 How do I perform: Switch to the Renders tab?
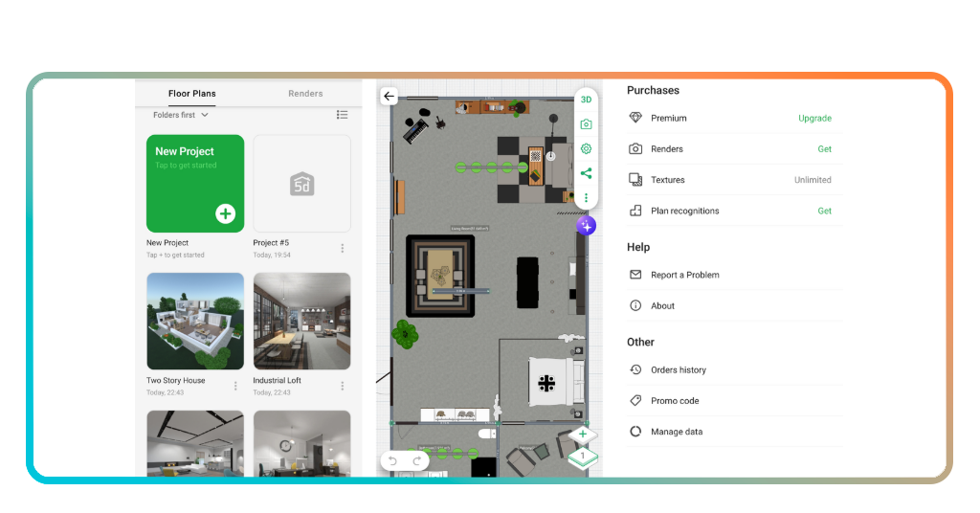pyautogui.click(x=305, y=94)
